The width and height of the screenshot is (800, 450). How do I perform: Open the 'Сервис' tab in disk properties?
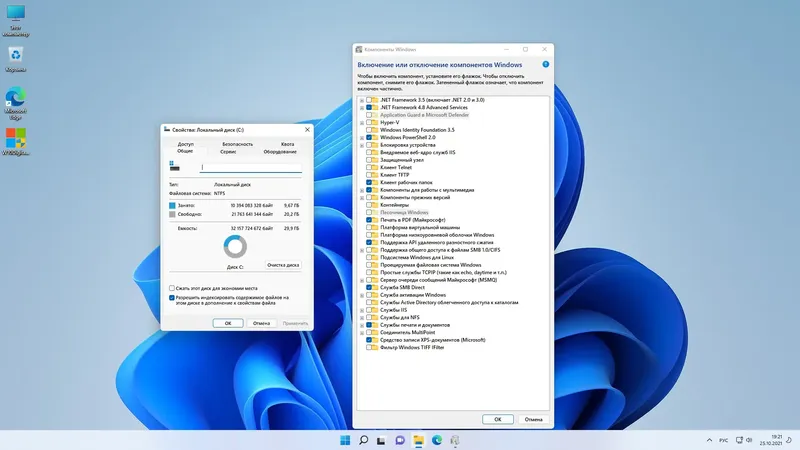(x=229, y=152)
